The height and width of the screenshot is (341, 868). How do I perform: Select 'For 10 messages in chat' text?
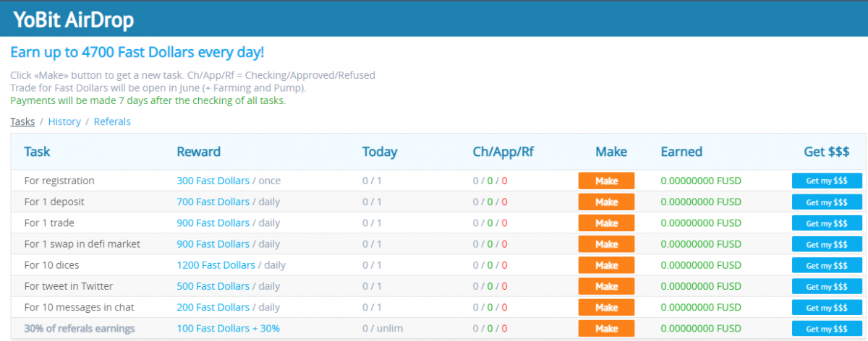pyautogui.click(x=80, y=307)
